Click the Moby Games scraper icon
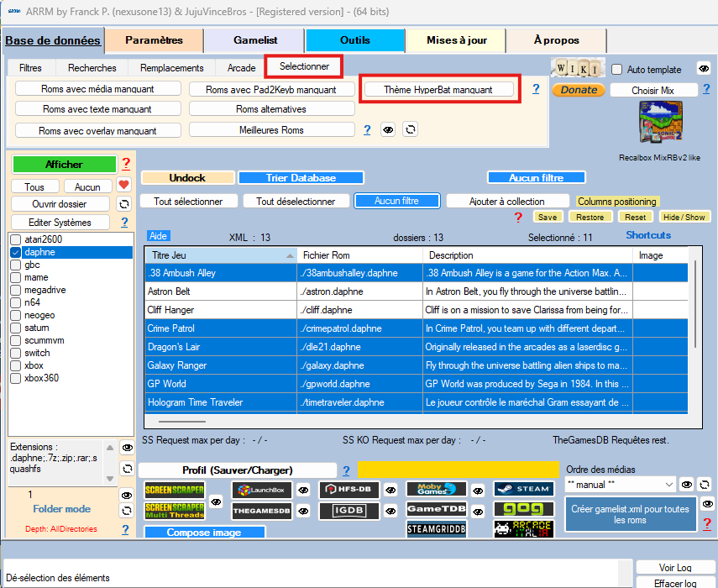Image resolution: width=718 pixels, height=588 pixels. pos(437,489)
